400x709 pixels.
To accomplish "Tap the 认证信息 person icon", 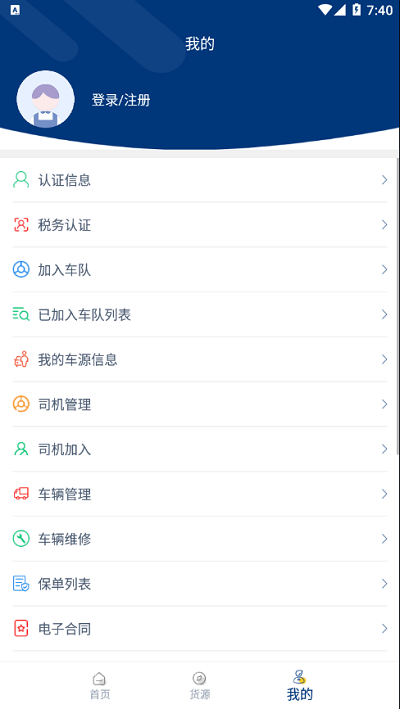I will point(21,180).
